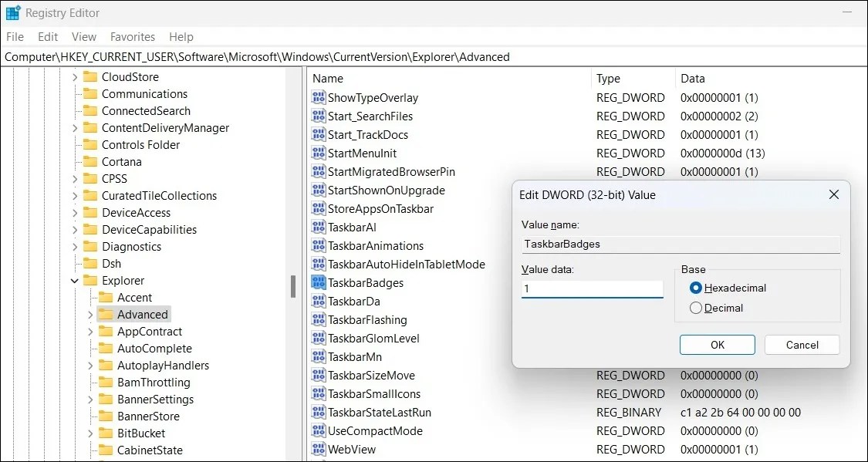Expand the Diagnostics key

(x=75, y=247)
